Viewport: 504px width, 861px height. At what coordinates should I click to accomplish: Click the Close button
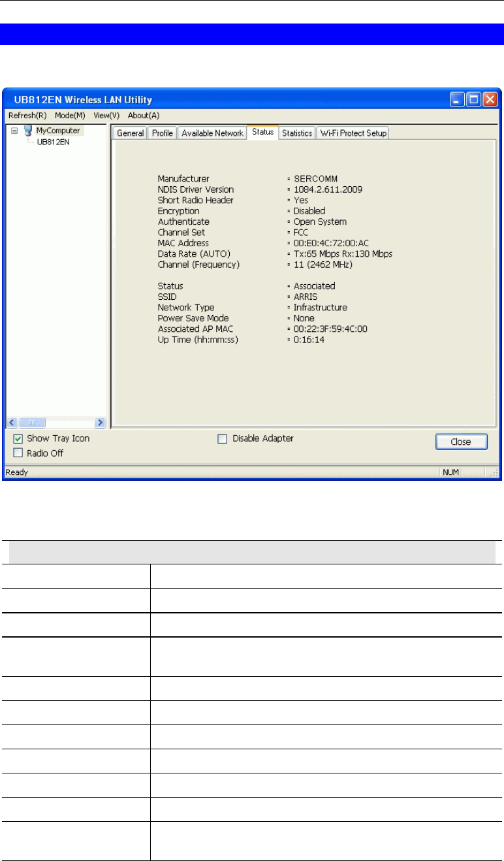click(461, 442)
